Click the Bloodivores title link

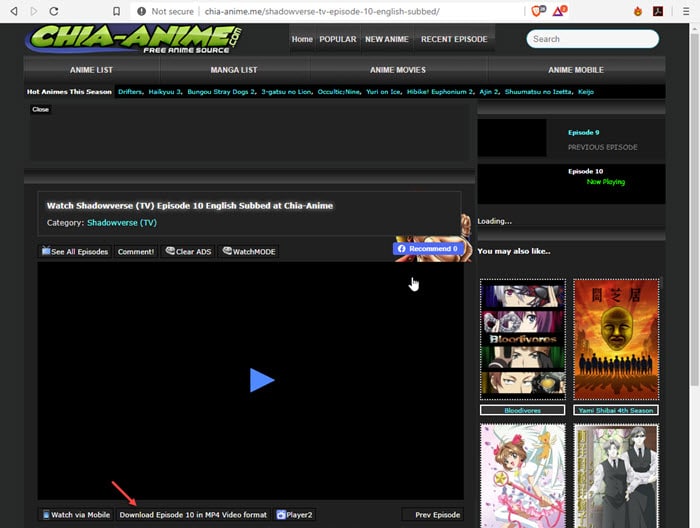pyautogui.click(x=523, y=410)
